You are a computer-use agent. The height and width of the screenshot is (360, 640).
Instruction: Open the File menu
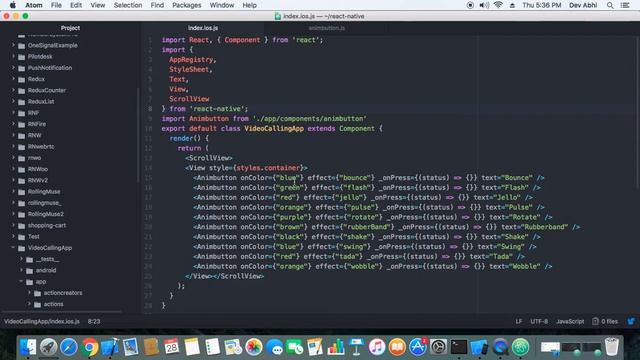pyautogui.click(x=56, y=5)
